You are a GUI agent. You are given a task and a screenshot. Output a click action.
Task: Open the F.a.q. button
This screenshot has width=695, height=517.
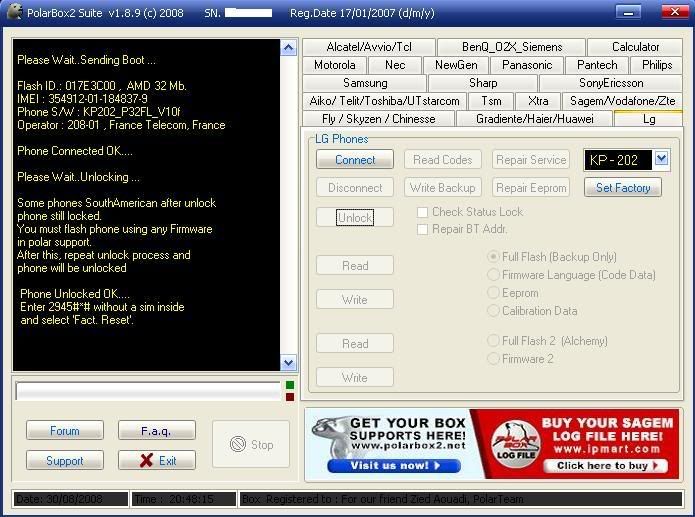(x=157, y=431)
